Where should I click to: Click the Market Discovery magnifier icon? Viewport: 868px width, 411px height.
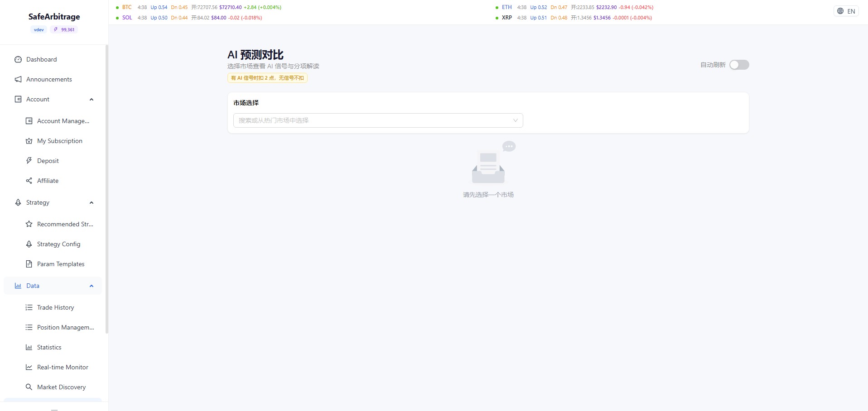29,387
